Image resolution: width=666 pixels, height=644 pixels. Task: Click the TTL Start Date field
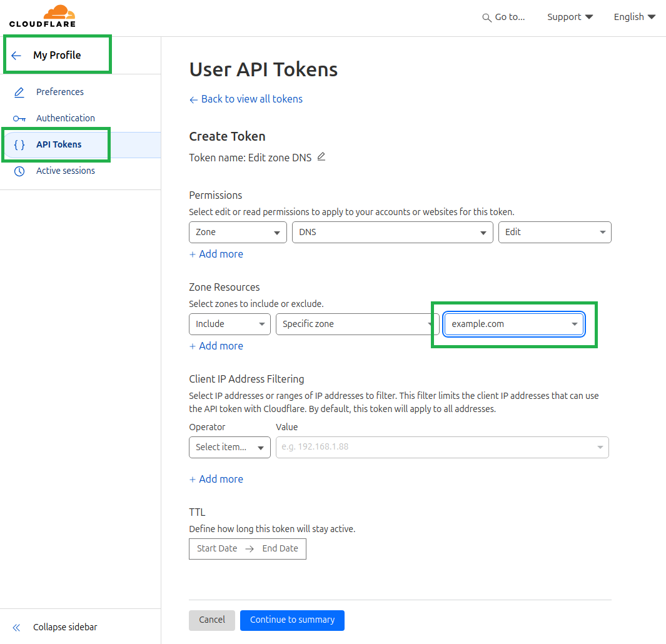[217, 549]
